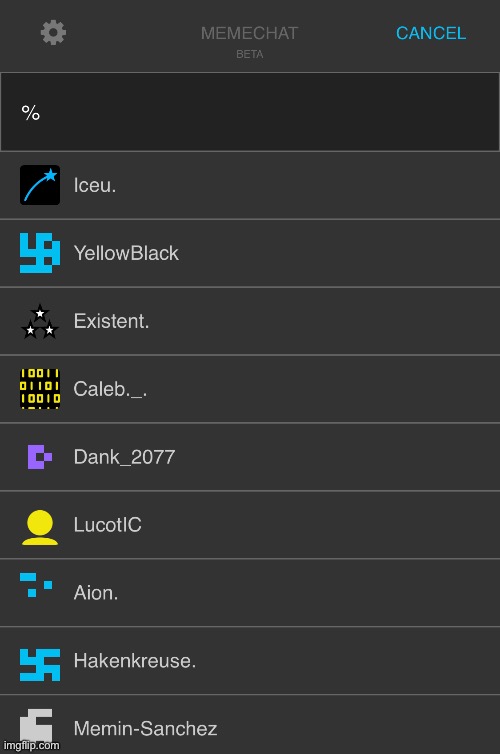
Task: Choose Aion. from the results
Action: (96, 592)
